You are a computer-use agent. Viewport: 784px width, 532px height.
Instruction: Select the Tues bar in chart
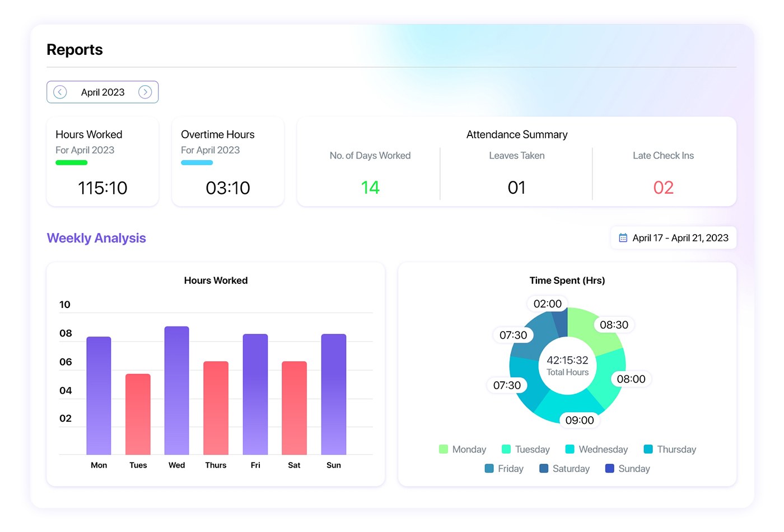pyautogui.click(x=138, y=414)
